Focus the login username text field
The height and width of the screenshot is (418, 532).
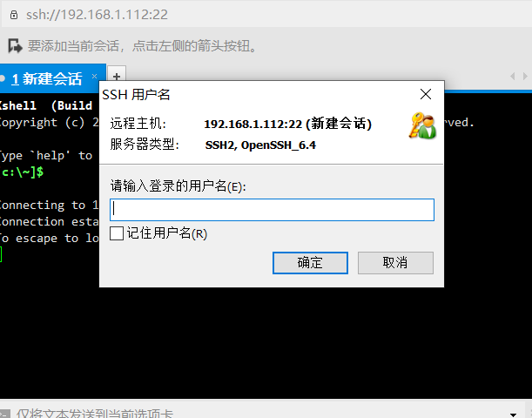(272, 210)
